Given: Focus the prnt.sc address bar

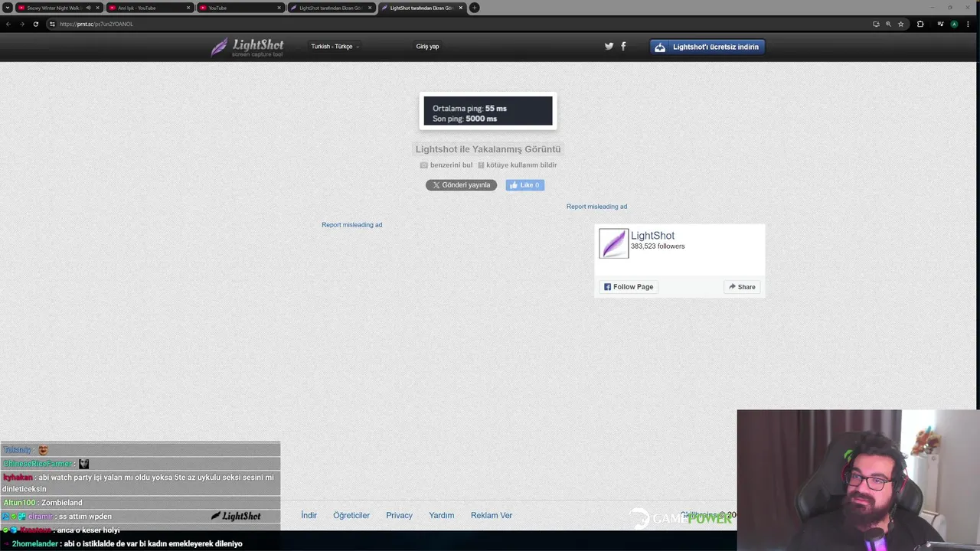Looking at the screenshot, I should (x=459, y=24).
